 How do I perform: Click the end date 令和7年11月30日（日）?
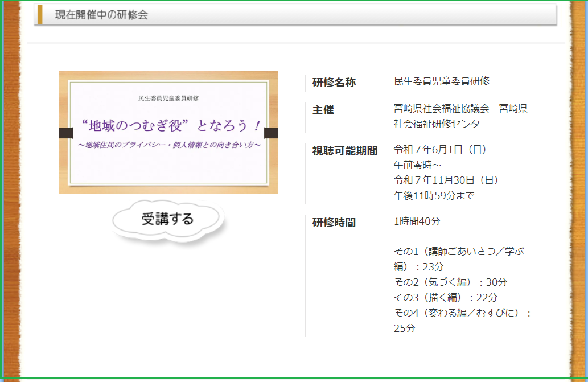446,180
